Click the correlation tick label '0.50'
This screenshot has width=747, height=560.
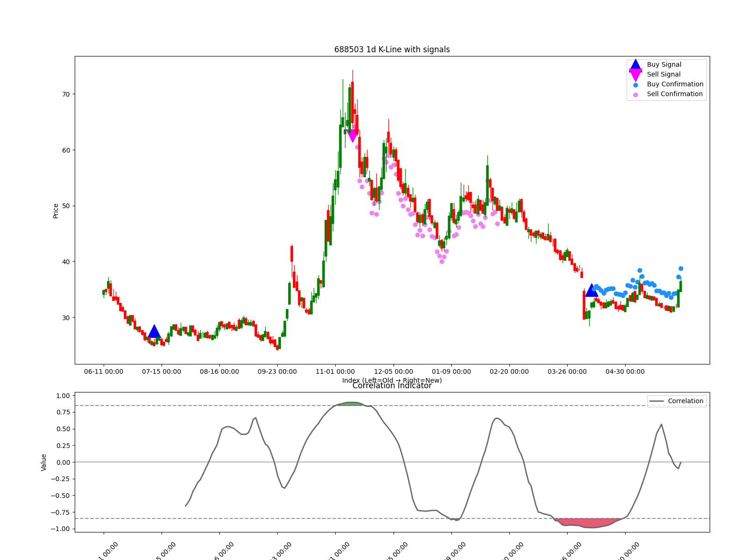click(x=63, y=429)
